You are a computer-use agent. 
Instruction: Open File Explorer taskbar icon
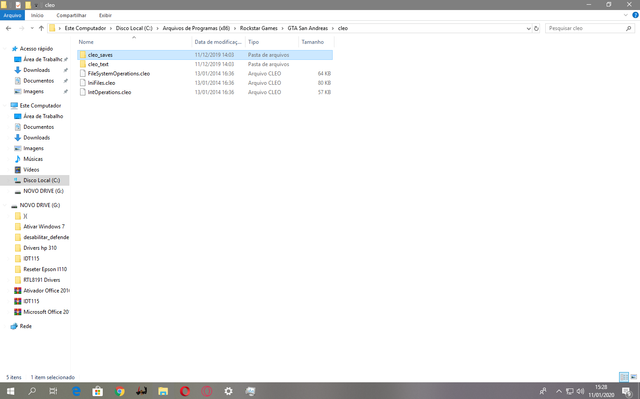163,391
